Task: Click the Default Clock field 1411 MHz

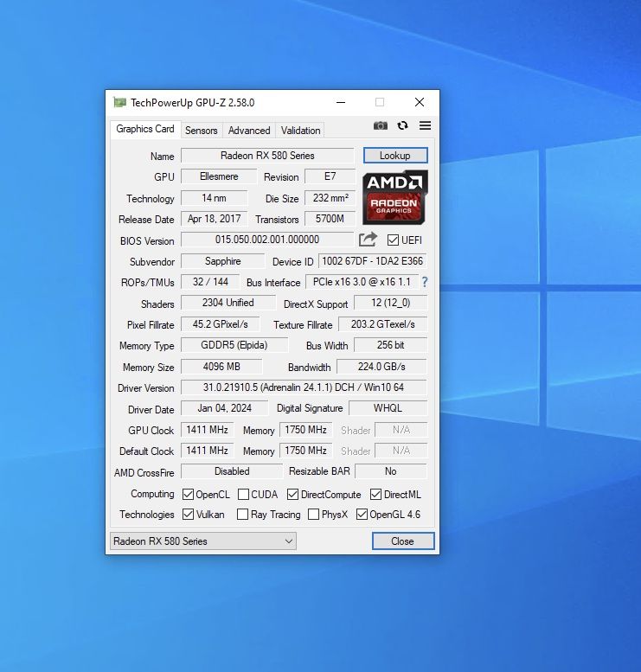Action: 207,451
